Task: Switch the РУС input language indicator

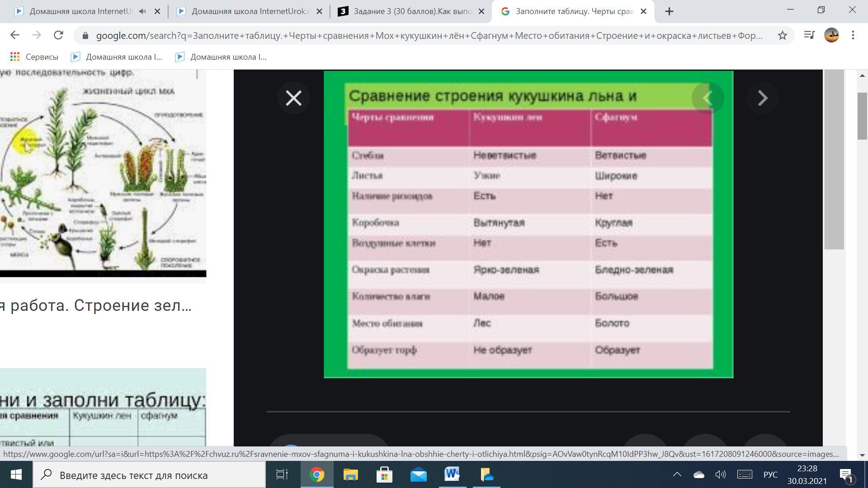Action: tap(770, 475)
